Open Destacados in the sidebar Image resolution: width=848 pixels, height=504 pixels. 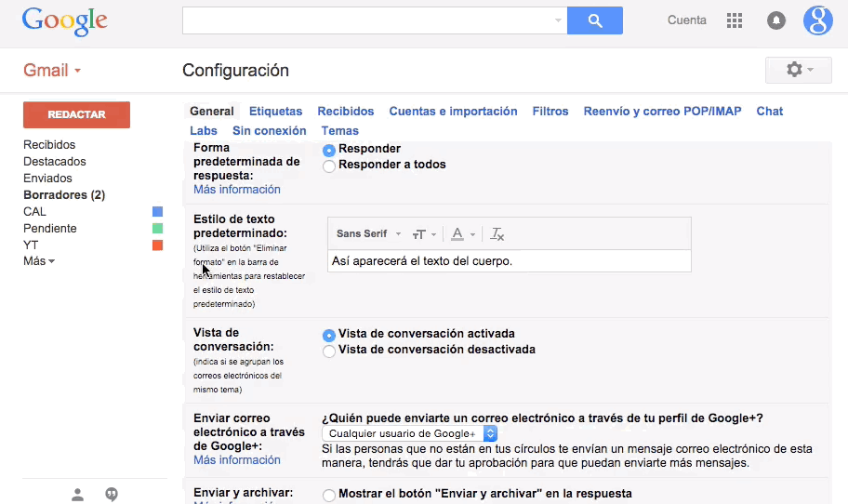tap(54, 161)
